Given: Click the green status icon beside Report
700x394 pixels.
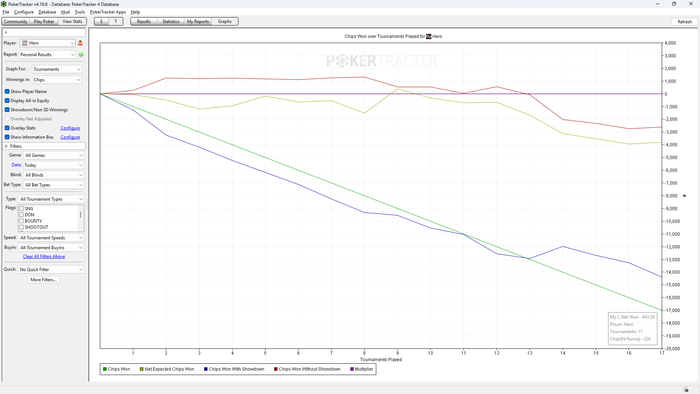Looking at the screenshot, I should pos(81,54).
